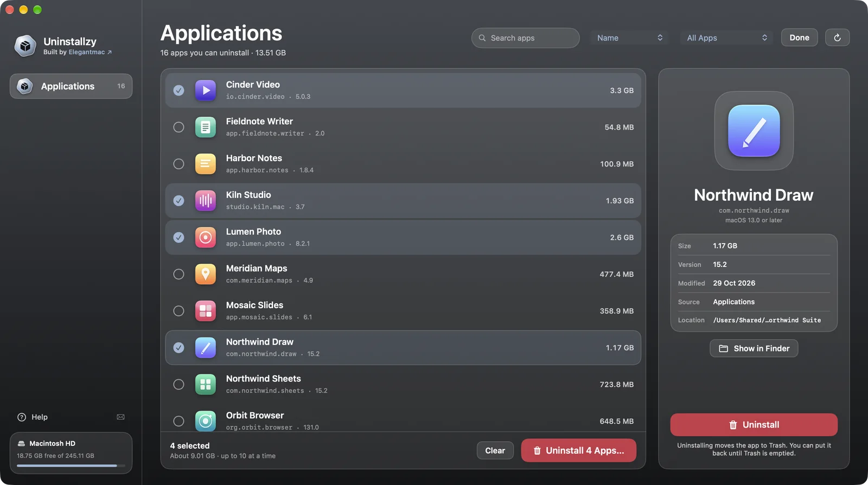Uncheck the Lumen Photo checkbox
Screen dimensions: 868x485
coord(178,238)
